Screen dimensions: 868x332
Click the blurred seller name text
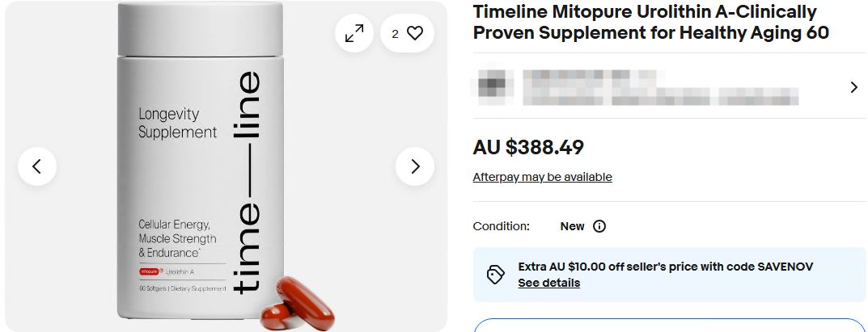point(659,87)
